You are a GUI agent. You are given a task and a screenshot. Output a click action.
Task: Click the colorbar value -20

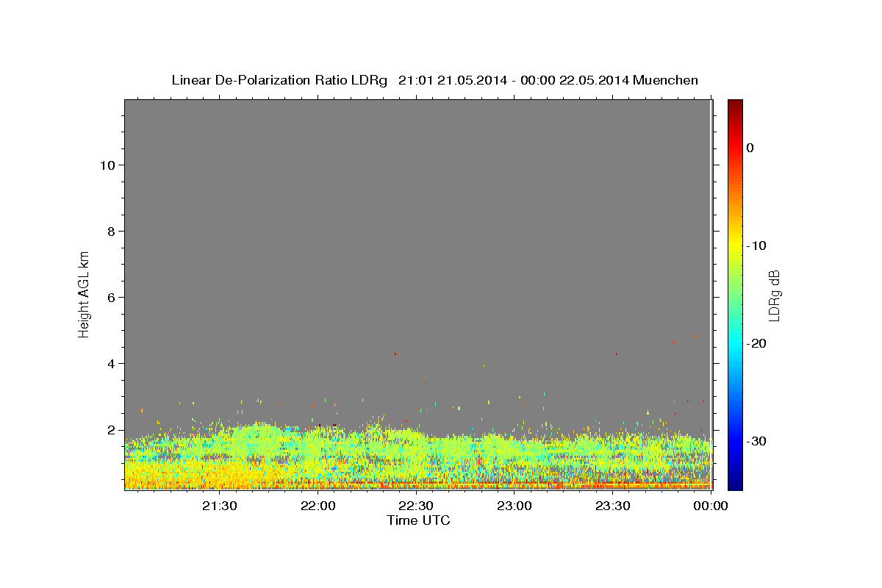[757, 343]
